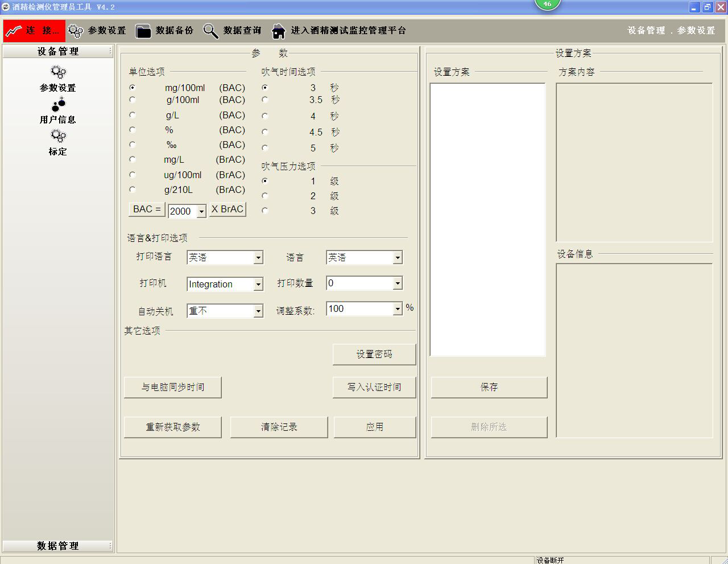This screenshot has height=564, width=728.
Task: Open 参数设置 gear icon in top toolbar
Action: 75,31
